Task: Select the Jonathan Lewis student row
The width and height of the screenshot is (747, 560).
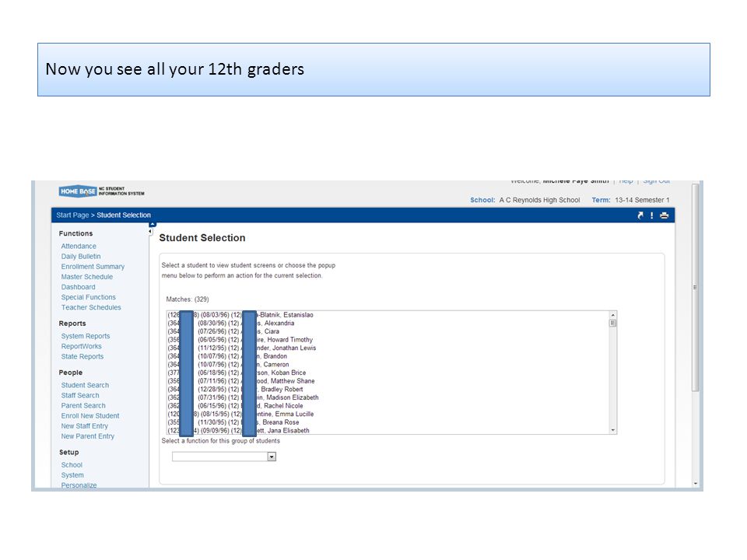Action: coord(388,348)
